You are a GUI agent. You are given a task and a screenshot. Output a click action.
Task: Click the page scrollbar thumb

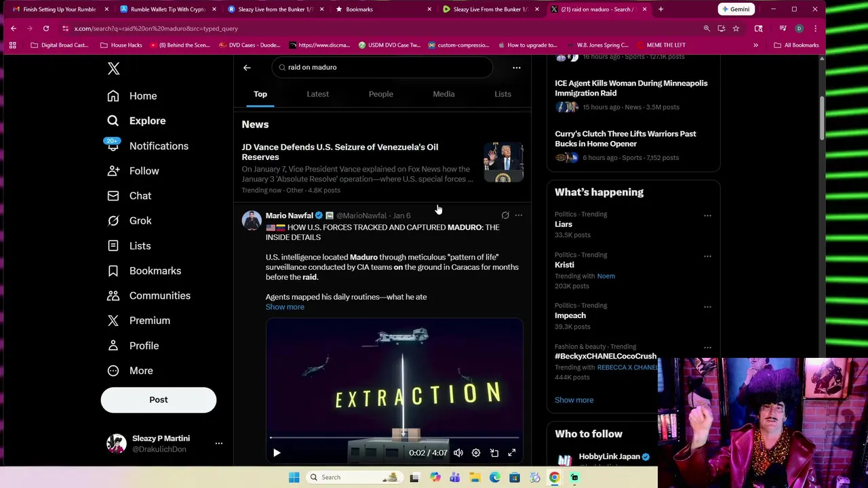point(822,119)
